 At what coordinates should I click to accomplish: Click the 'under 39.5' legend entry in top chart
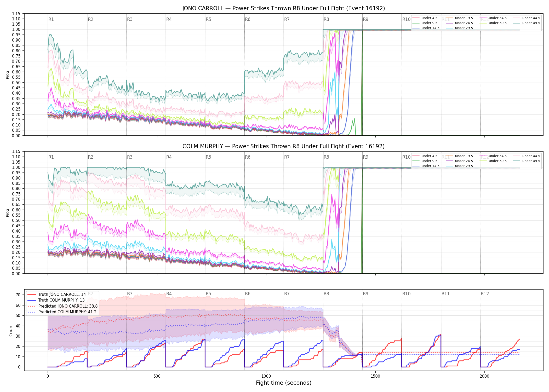pyautogui.click(x=493, y=23)
